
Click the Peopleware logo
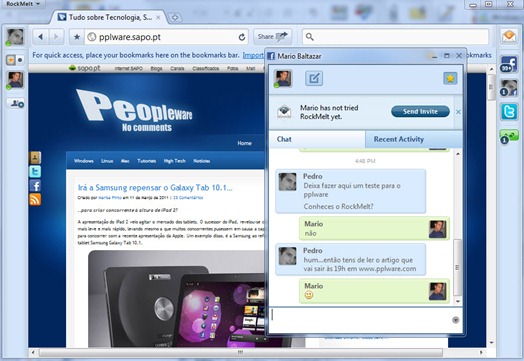pyautogui.click(x=135, y=110)
